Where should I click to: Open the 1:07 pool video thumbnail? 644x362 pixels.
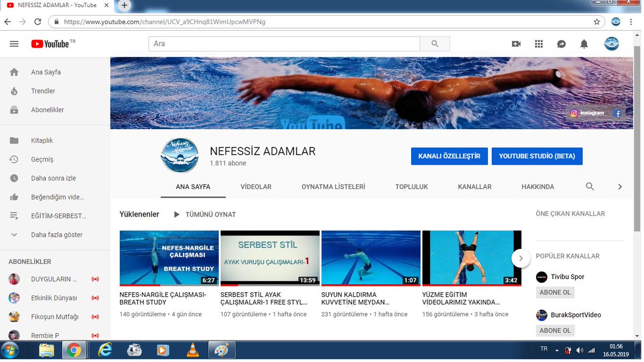pos(371,258)
